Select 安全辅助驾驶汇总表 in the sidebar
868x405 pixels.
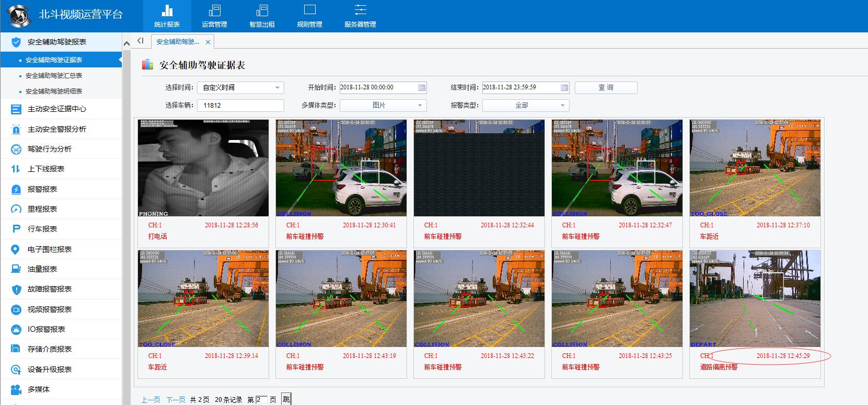coord(54,76)
